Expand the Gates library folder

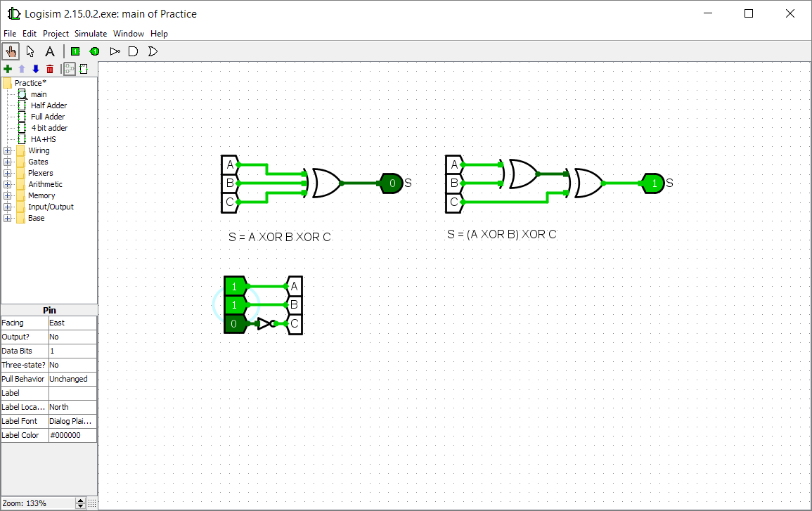point(7,162)
